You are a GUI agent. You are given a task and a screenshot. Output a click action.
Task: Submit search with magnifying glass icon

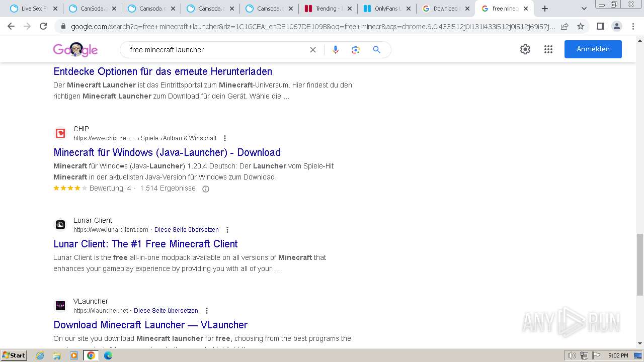(x=376, y=50)
